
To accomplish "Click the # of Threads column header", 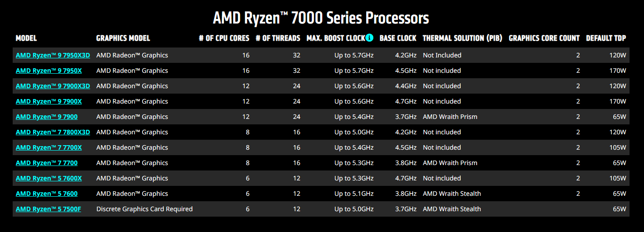I will 278,38.
